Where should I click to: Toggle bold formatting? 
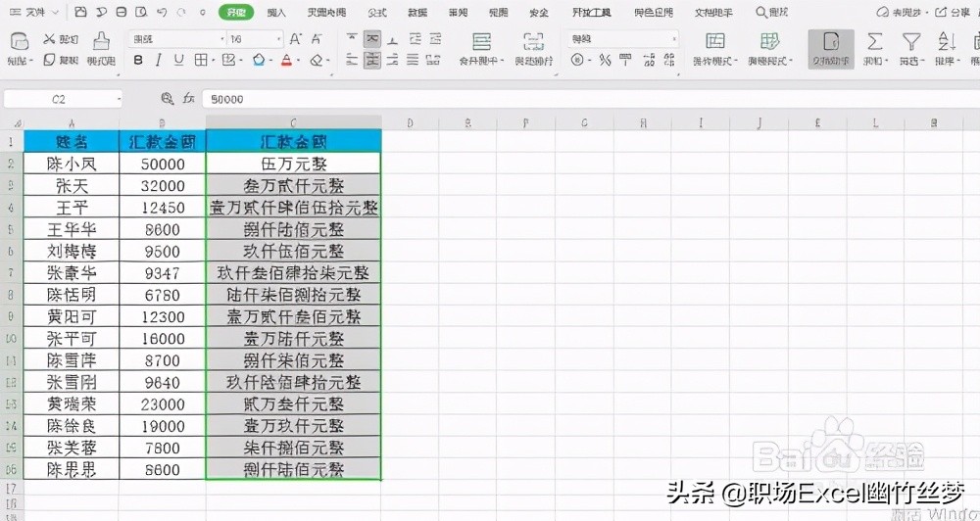coord(138,60)
